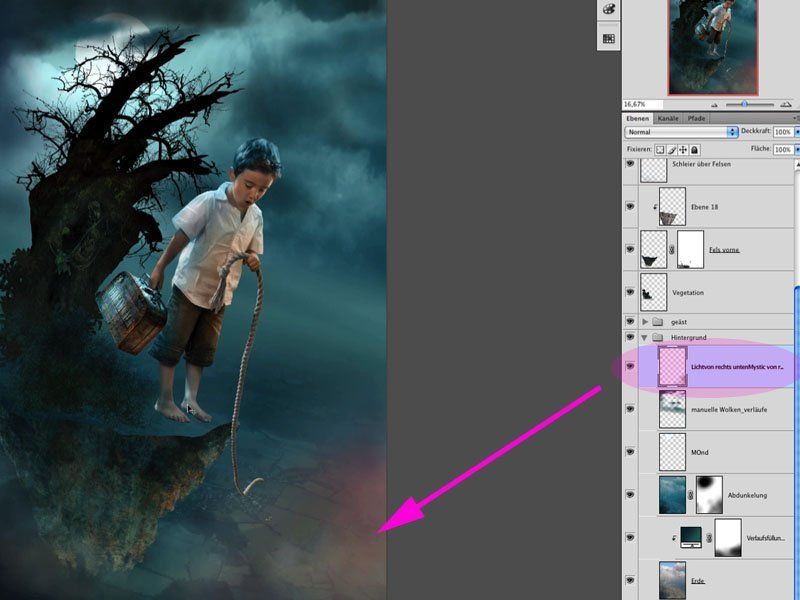The width and height of the screenshot is (800, 600).
Task: Switch to the Ebenen tab
Action: [x=637, y=118]
